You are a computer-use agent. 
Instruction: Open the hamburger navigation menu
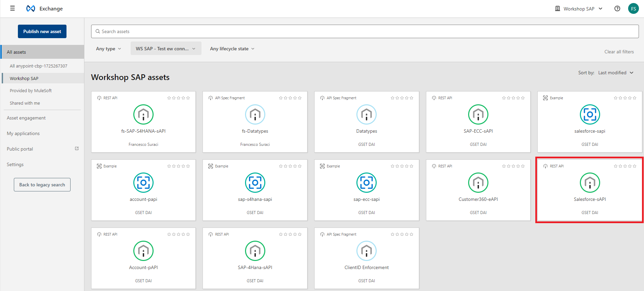pos(12,8)
